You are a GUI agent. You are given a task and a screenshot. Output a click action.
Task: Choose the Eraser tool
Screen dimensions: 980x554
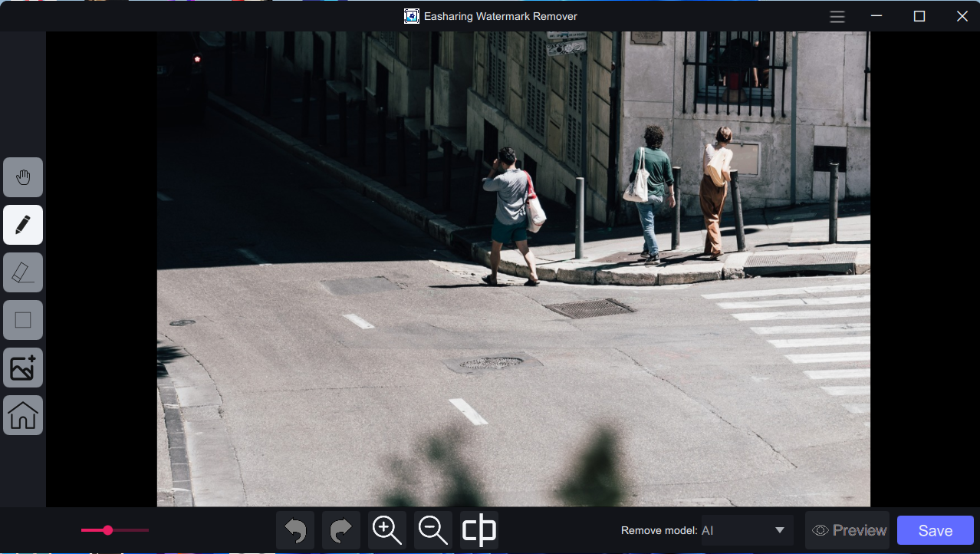click(x=23, y=272)
